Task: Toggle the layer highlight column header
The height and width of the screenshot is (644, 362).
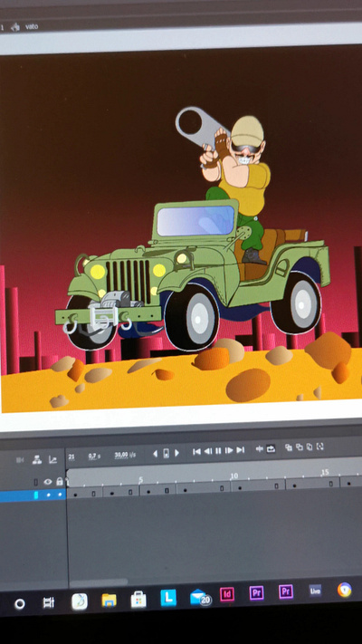Action: coord(35,482)
